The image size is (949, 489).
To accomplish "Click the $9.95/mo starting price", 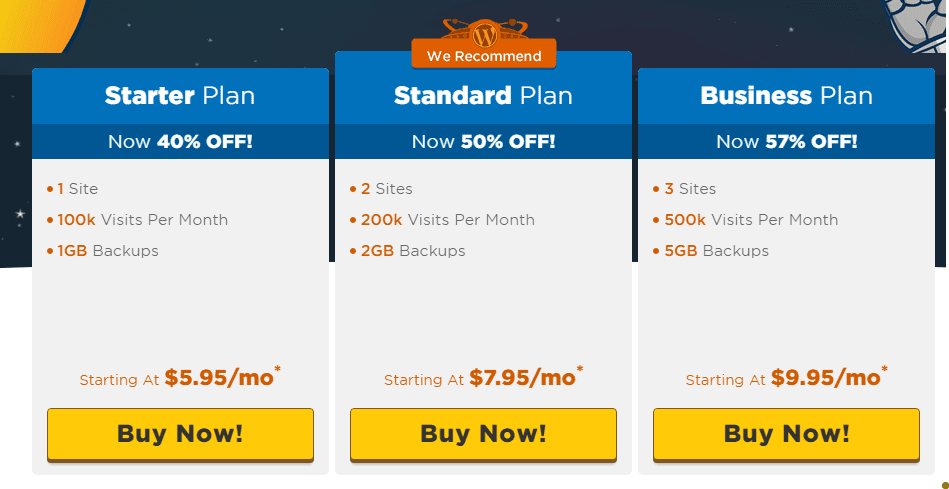I will coord(826,378).
